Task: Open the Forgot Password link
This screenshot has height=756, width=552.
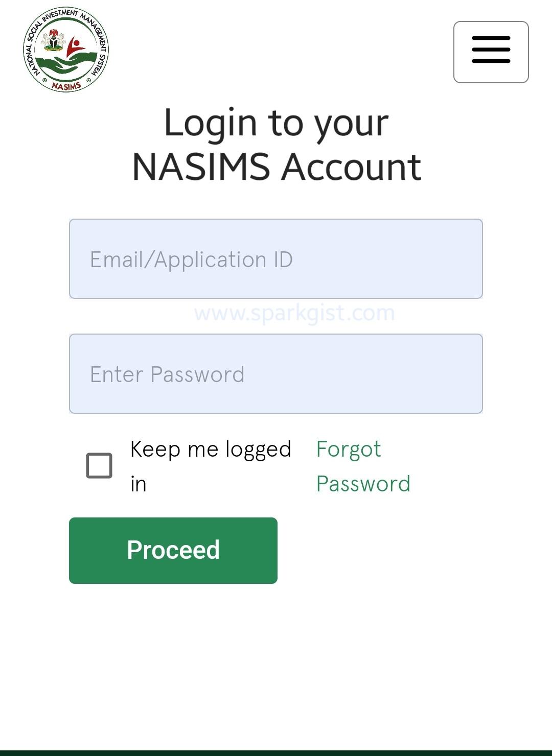Action: click(x=363, y=466)
